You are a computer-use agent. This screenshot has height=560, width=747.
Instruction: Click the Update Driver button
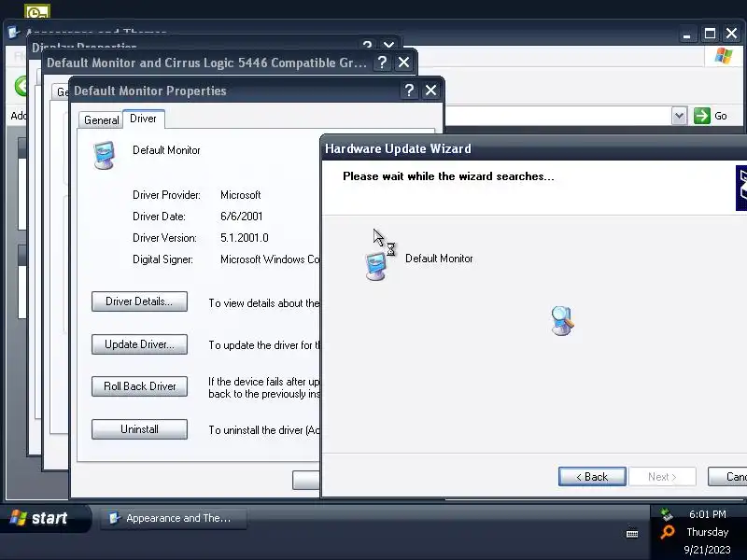[139, 344]
